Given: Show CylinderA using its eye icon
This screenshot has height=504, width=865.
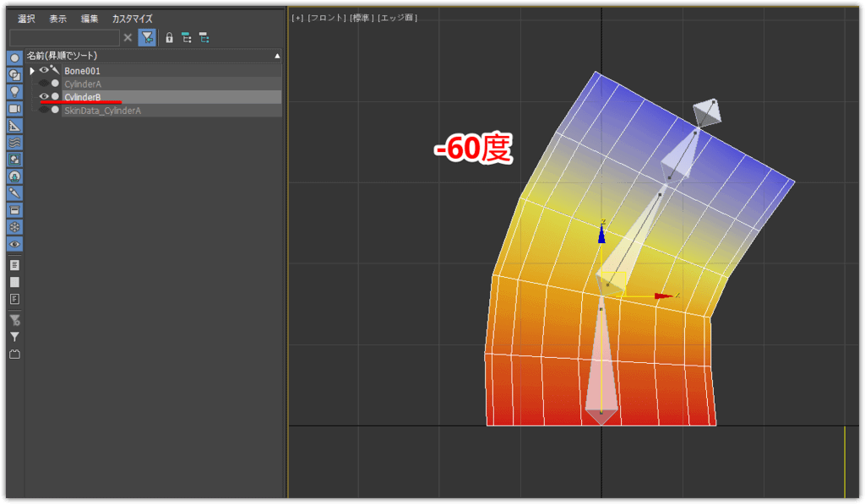Looking at the screenshot, I should click(x=44, y=84).
